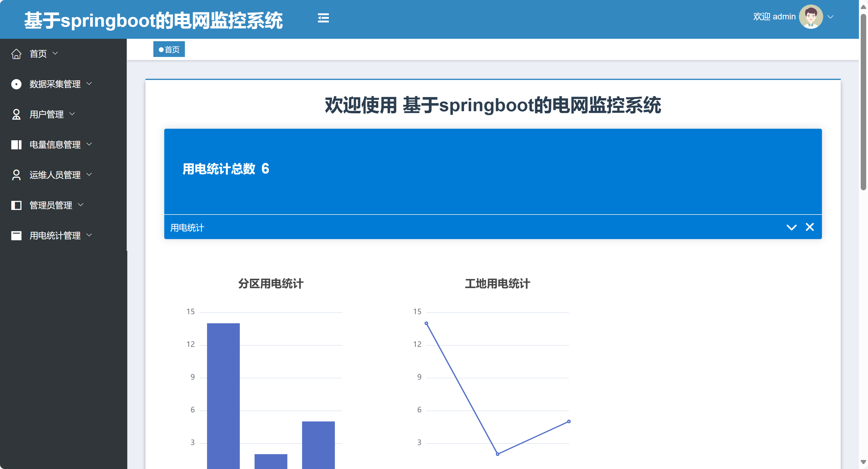Click the administrator management square icon
The height and width of the screenshot is (469, 868).
tap(16, 205)
